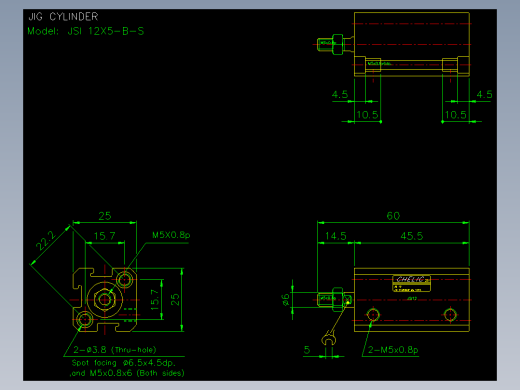Screen dimensions: 520x390
Task: Click the rotated vertical "25" height dimension
Action: (x=175, y=299)
